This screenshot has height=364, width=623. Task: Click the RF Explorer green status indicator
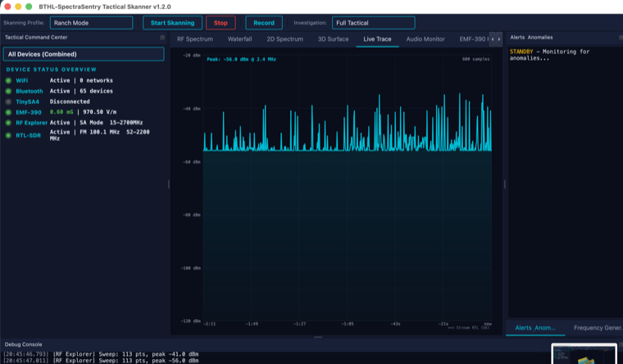(8, 123)
